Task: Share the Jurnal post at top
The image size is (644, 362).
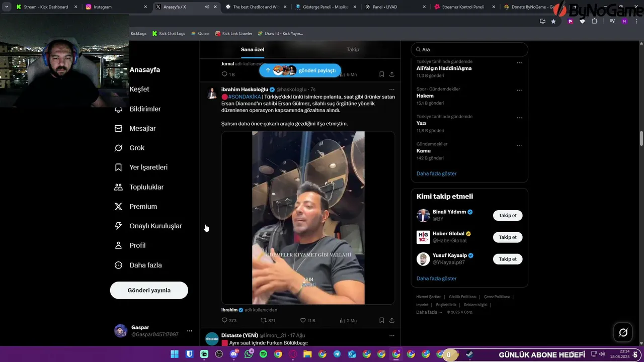Action: point(392,74)
